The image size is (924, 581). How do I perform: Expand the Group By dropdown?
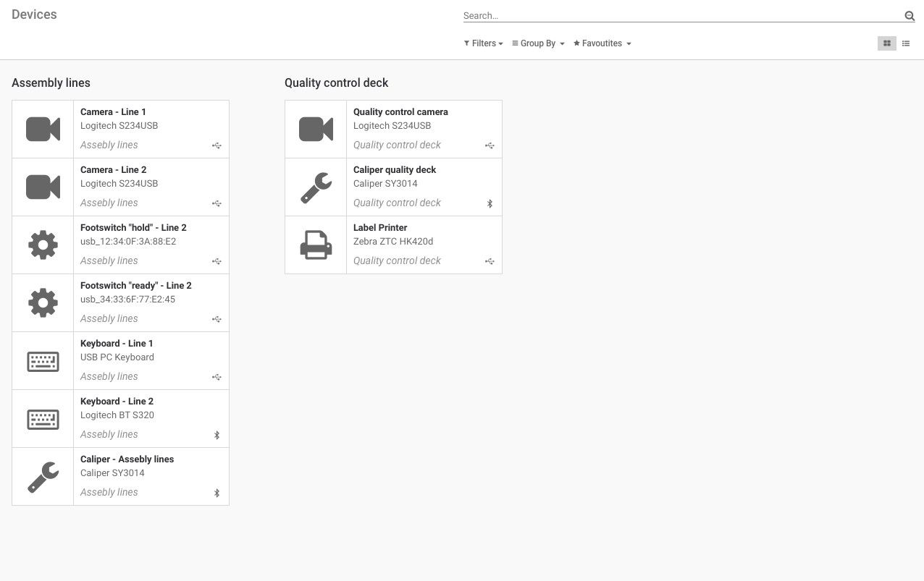(538, 43)
